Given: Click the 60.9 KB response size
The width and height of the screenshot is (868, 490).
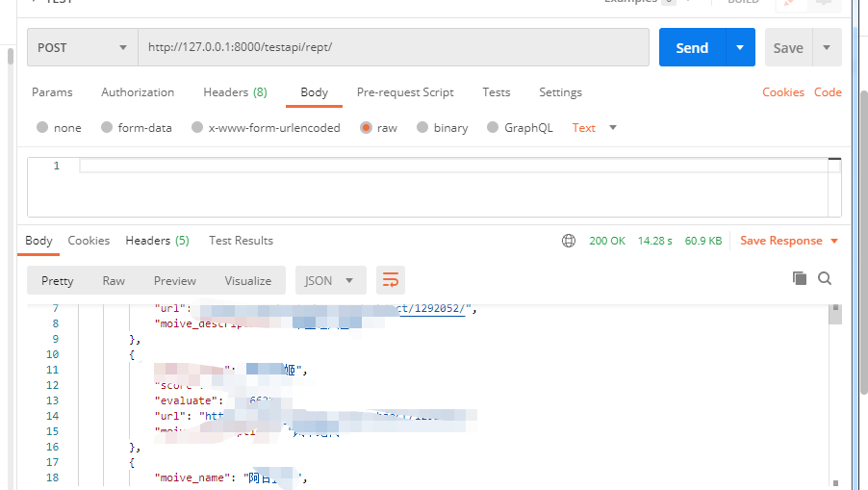Looking at the screenshot, I should pos(703,241).
